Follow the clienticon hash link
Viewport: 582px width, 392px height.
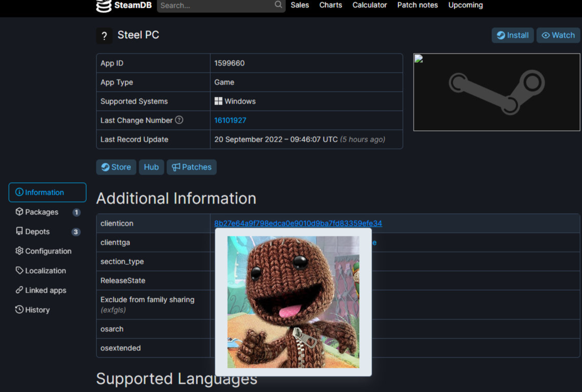[298, 223]
